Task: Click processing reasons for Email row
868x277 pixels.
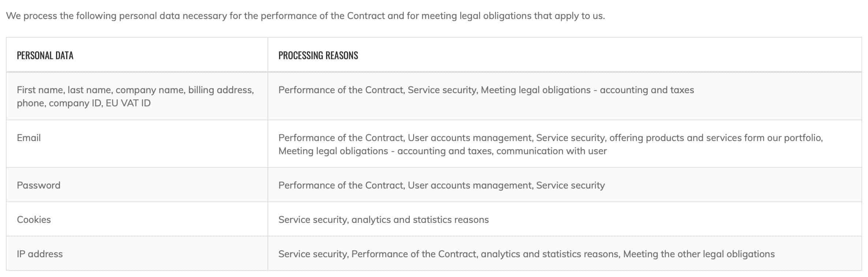Action: point(551,144)
